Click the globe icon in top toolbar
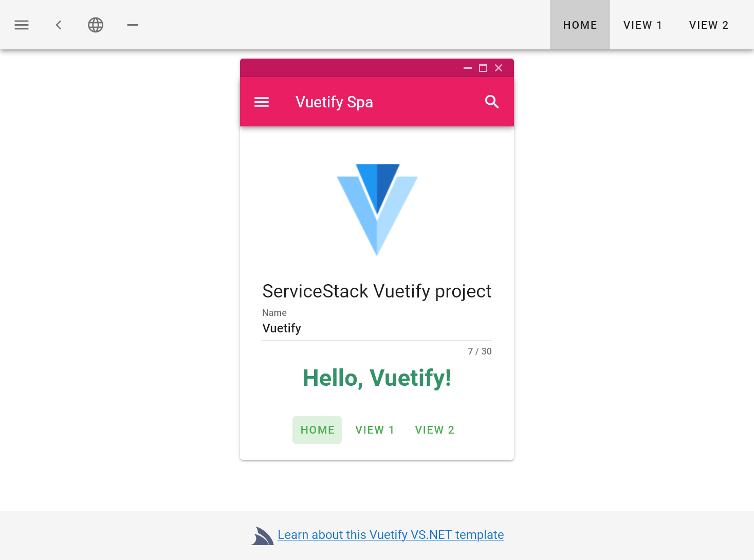Image resolution: width=754 pixels, height=560 pixels. point(96,25)
